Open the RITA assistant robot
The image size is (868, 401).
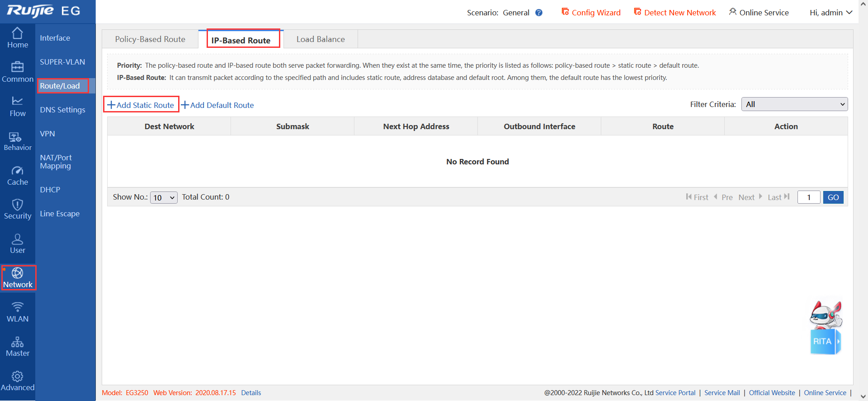(x=826, y=328)
